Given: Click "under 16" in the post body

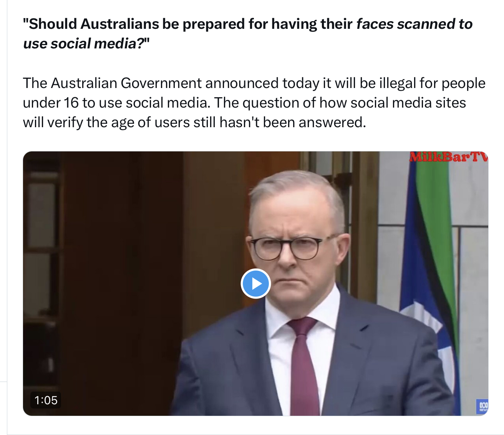Looking at the screenshot, I should [x=50, y=103].
